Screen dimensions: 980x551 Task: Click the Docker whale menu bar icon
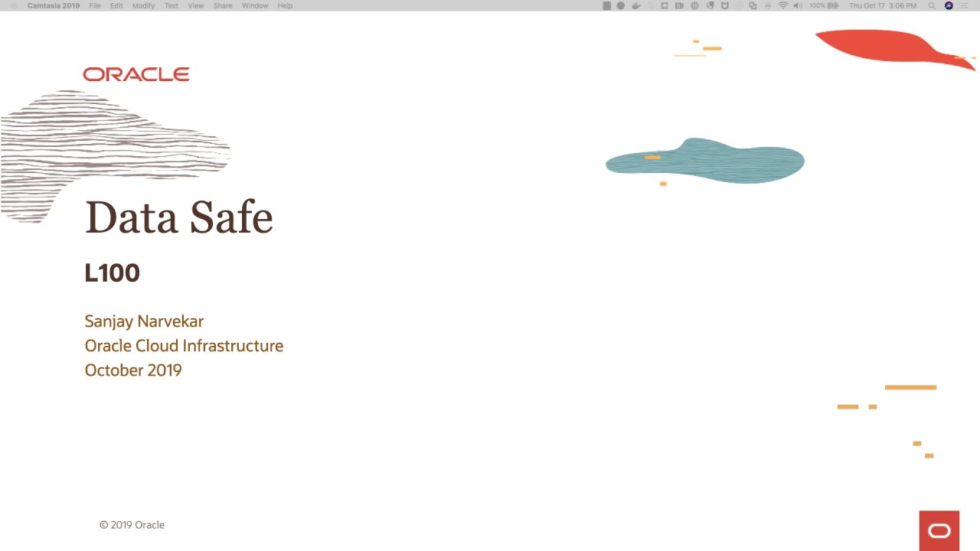pyautogui.click(x=636, y=5)
